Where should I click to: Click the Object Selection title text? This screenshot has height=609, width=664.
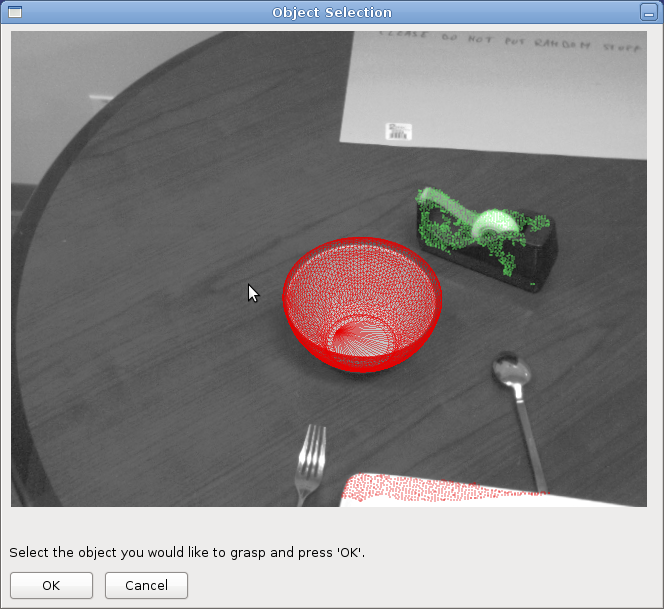[332, 12]
